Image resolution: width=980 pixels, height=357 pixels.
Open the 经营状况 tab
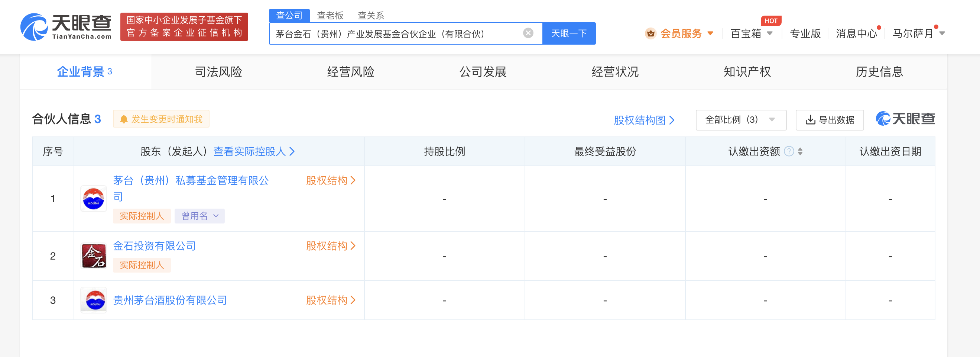tap(615, 72)
